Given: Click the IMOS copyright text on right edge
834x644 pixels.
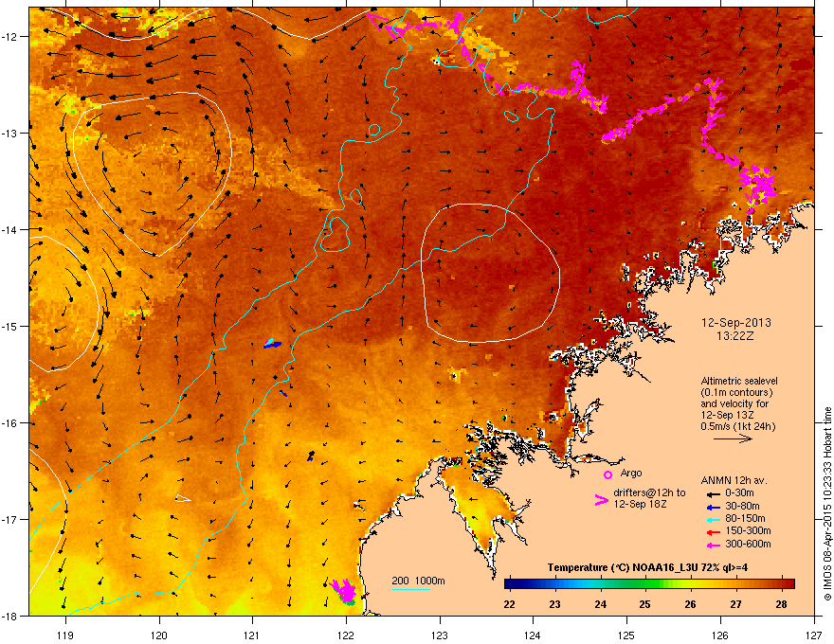Looking at the screenshot, I should point(827,504).
